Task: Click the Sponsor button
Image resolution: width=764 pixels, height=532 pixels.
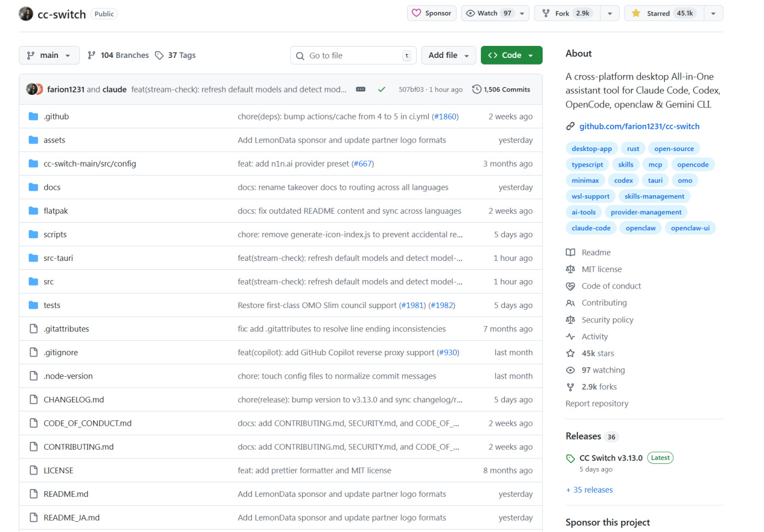Action: [432, 13]
